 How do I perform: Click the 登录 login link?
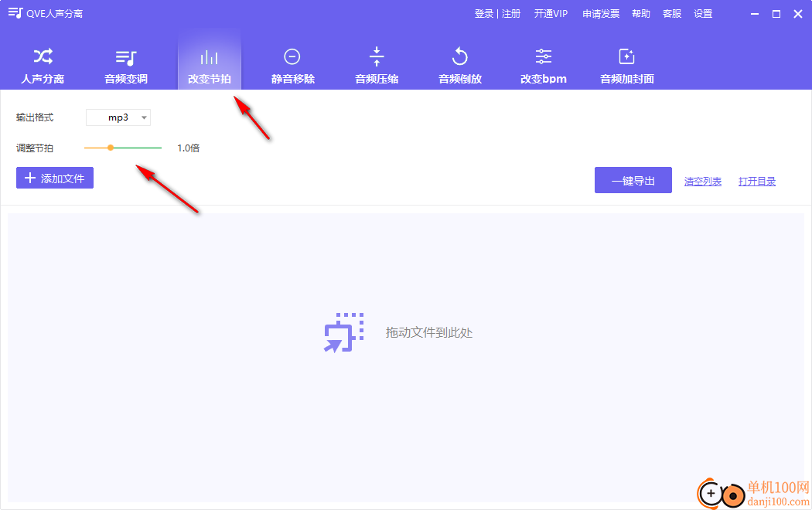(483, 14)
